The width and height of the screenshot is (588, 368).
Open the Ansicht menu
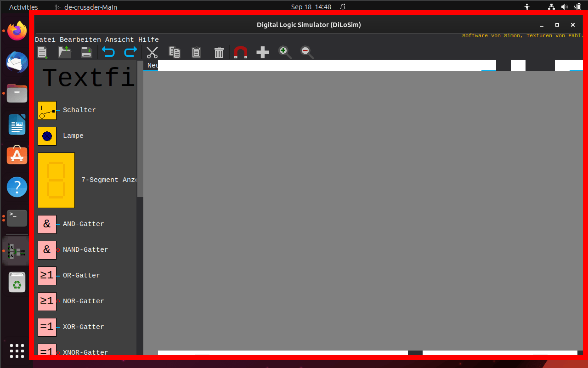[119, 40]
